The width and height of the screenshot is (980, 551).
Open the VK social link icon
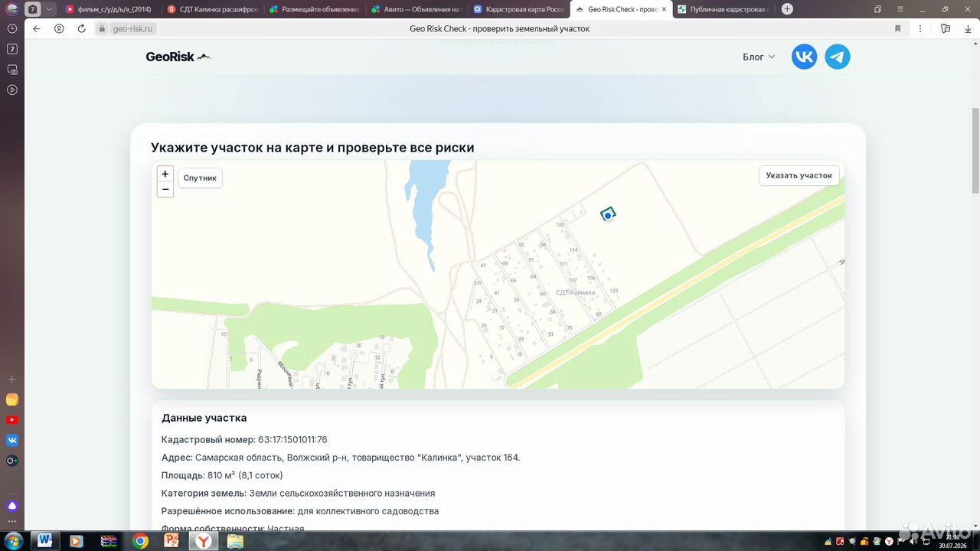(x=804, y=57)
